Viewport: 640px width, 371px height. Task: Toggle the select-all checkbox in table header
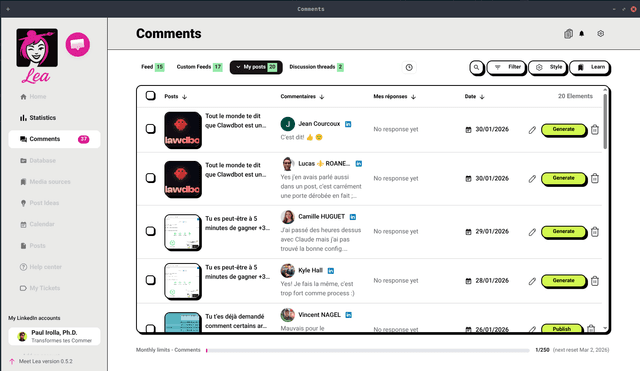[x=151, y=96]
